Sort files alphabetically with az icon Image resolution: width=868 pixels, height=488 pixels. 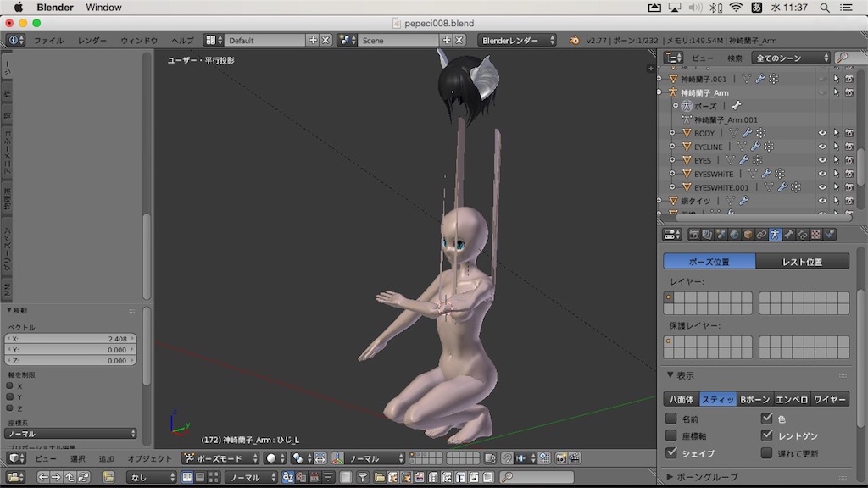coord(288,477)
